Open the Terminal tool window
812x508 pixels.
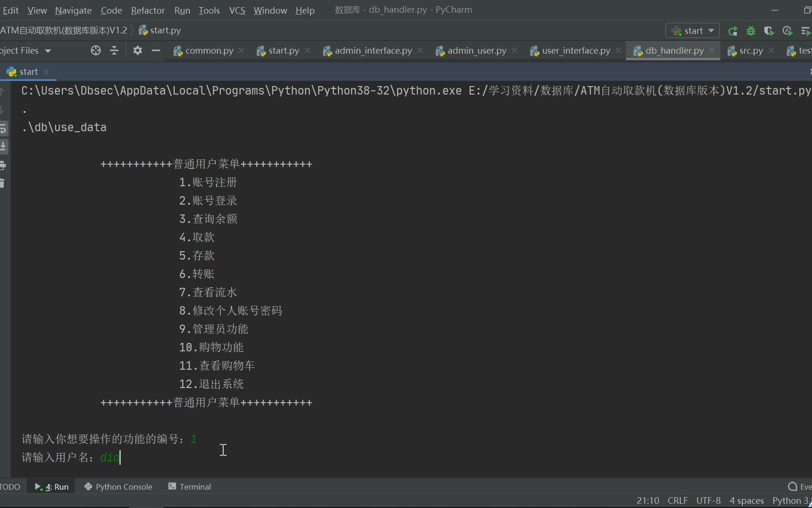[190, 487]
